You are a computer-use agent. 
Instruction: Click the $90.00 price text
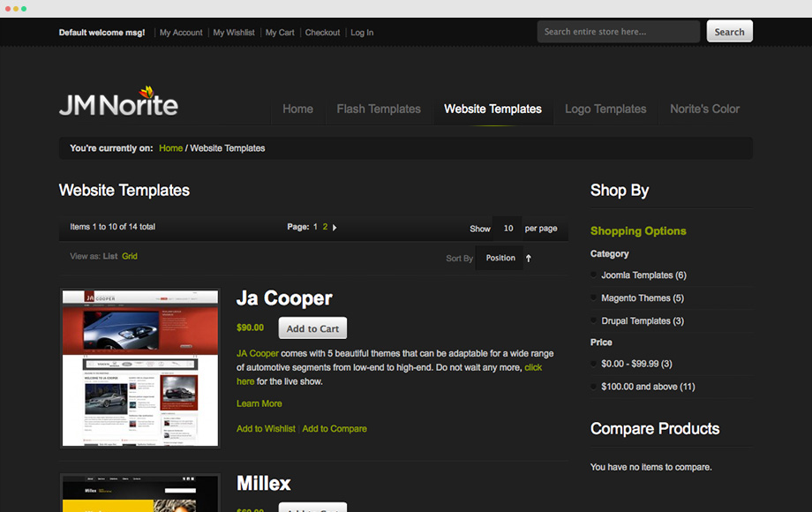(x=250, y=328)
